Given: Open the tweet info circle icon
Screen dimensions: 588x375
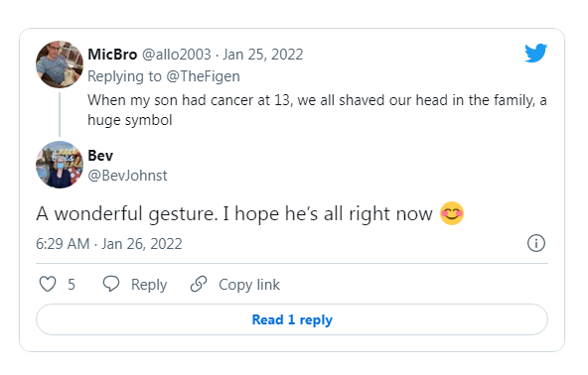Looking at the screenshot, I should click(536, 243).
